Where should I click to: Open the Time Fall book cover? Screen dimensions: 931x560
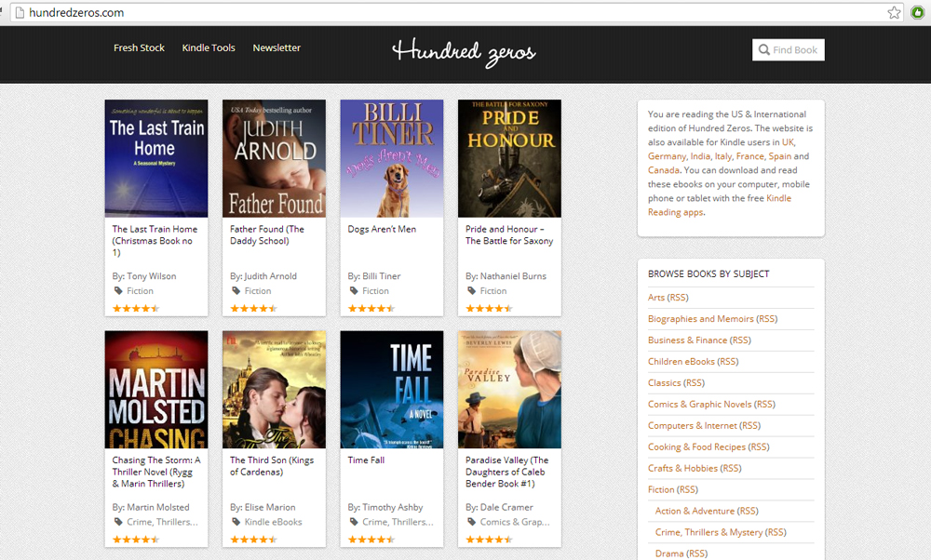[x=392, y=389]
